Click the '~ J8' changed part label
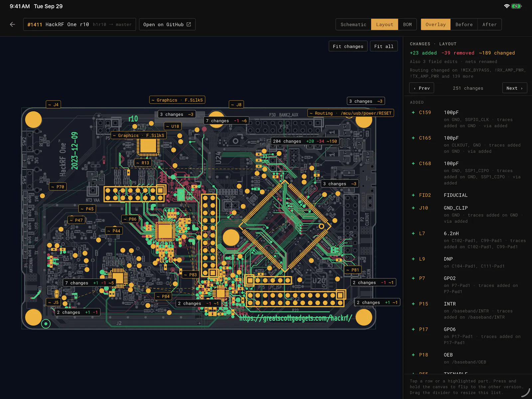The width and height of the screenshot is (532, 399). (x=236, y=104)
